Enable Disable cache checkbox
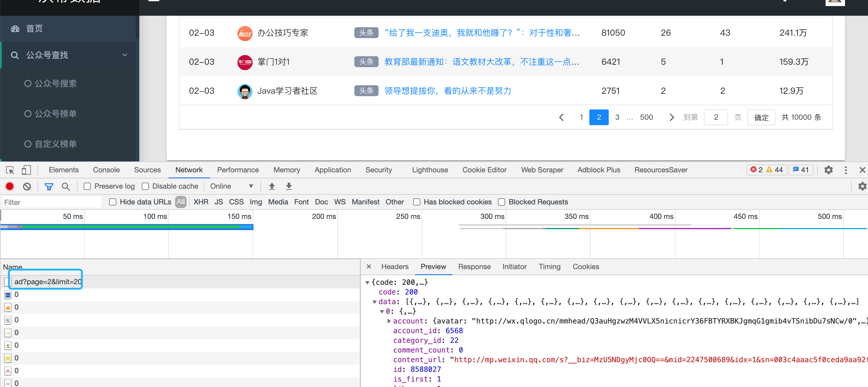The height and width of the screenshot is (387, 868). 145,186
